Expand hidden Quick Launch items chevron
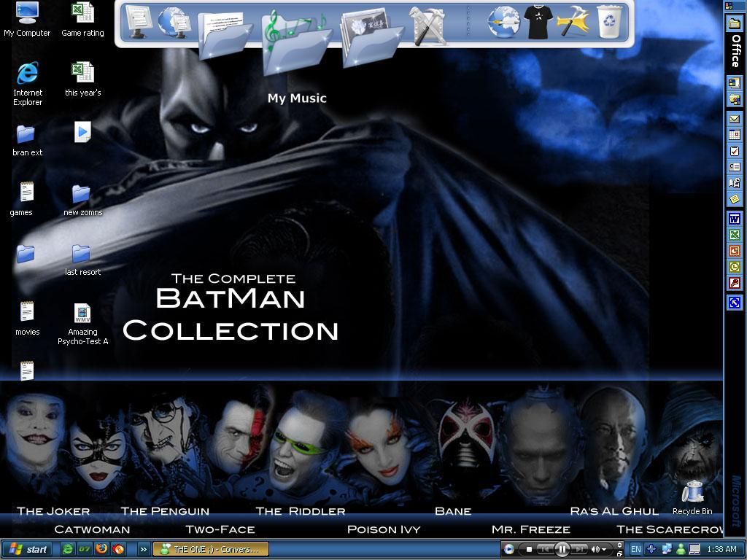Viewport: 747px width, 560px height. (x=143, y=550)
